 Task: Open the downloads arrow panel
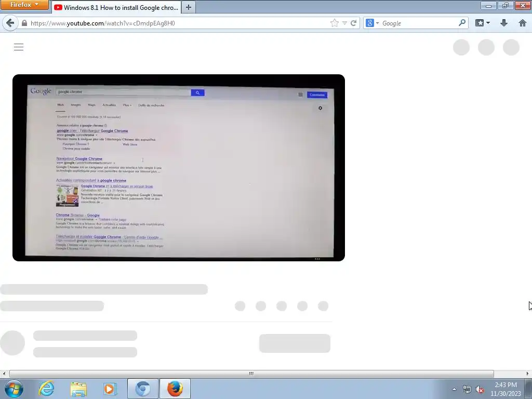pyautogui.click(x=504, y=23)
